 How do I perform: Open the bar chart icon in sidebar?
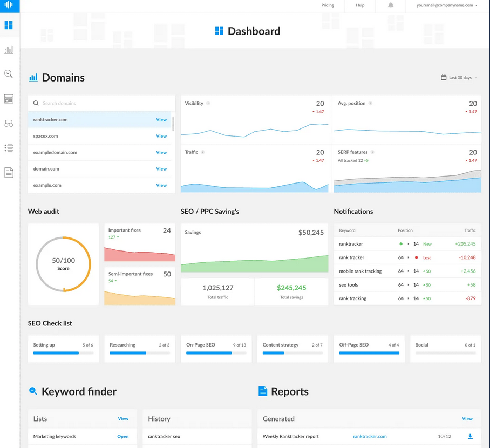[x=9, y=50]
